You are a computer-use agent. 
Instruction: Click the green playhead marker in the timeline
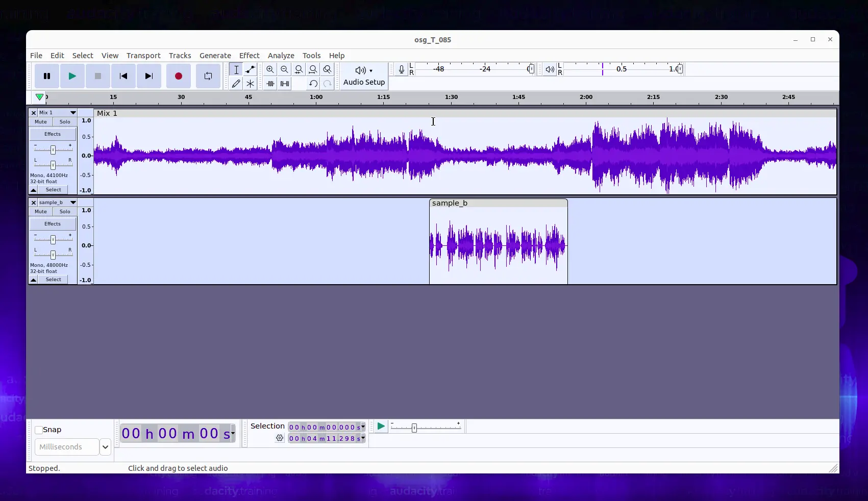[x=39, y=97]
